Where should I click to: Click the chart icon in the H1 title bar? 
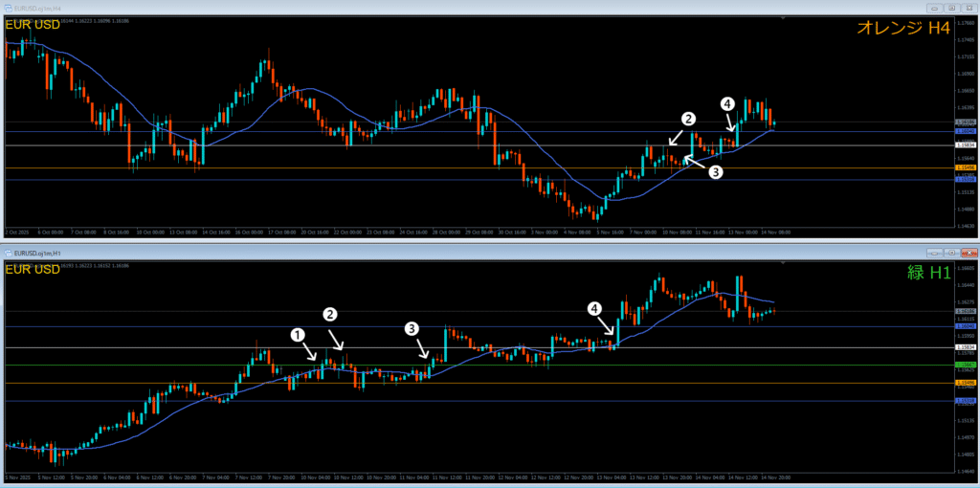(x=9, y=253)
